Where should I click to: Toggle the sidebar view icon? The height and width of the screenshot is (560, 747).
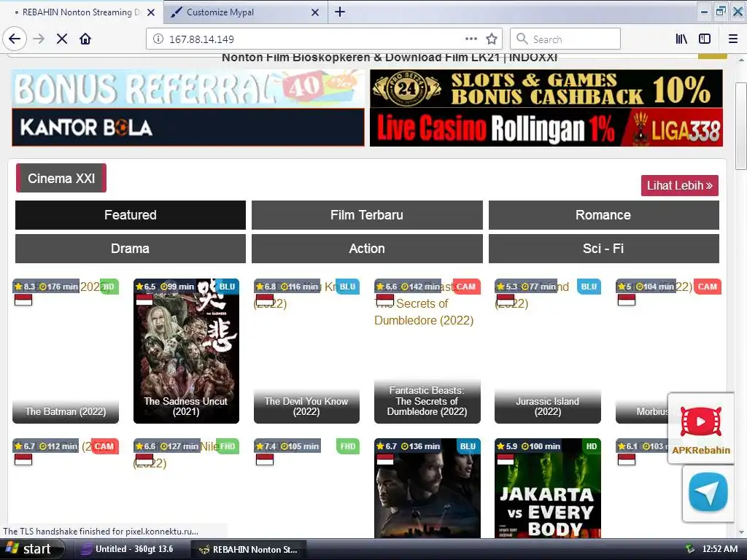click(x=705, y=39)
